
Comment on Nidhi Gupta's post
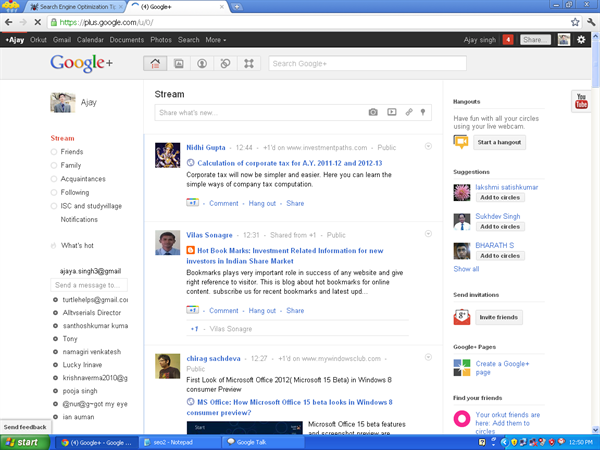(x=223, y=203)
